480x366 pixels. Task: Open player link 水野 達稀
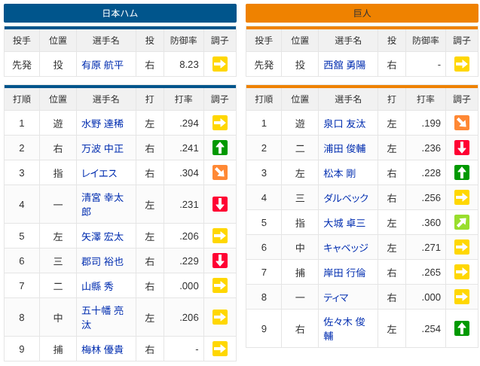coord(102,124)
